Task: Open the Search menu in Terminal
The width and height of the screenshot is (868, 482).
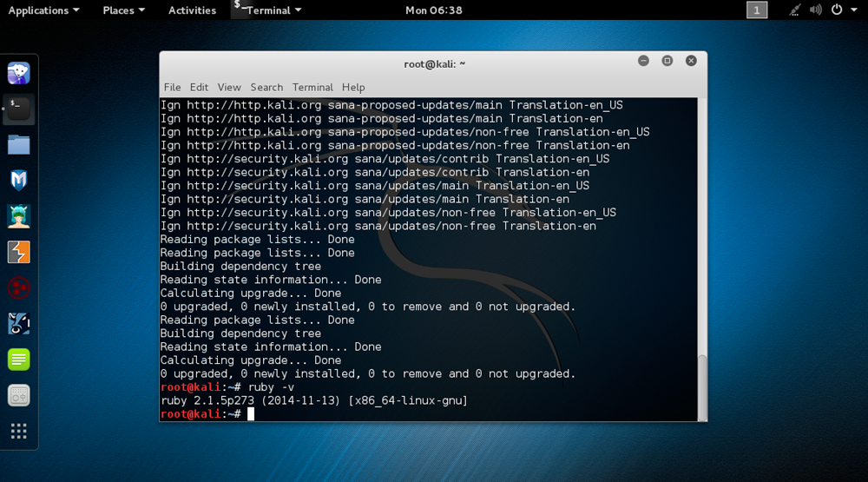Action: pyautogui.click(x=266, y=87)
